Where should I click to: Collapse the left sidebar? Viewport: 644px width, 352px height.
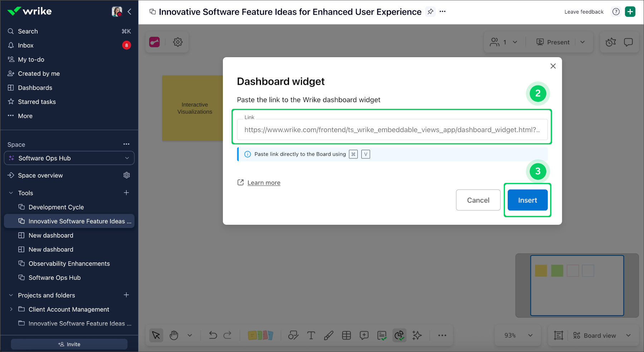[130, 11]
